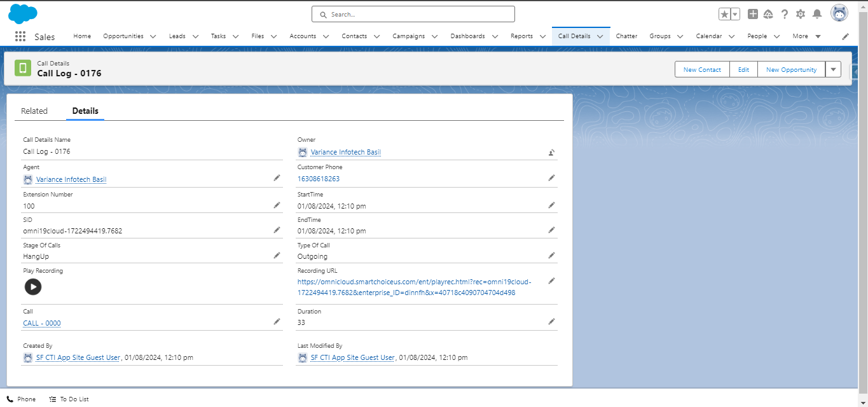Click the New Contact button

pos(702,69)
